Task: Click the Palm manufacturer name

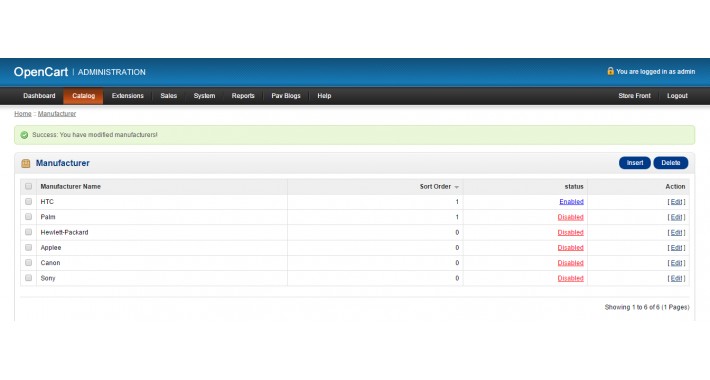Action: 48,217
